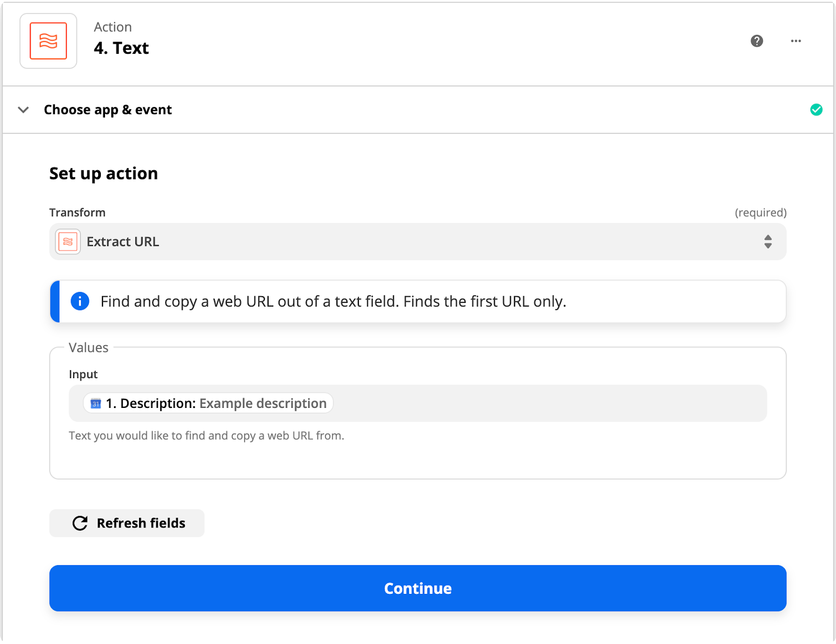Click the 'Find and copy a web URL' info text
Image resolution: width=836 pixels, height=644 pixels.
tap(333, 301)
